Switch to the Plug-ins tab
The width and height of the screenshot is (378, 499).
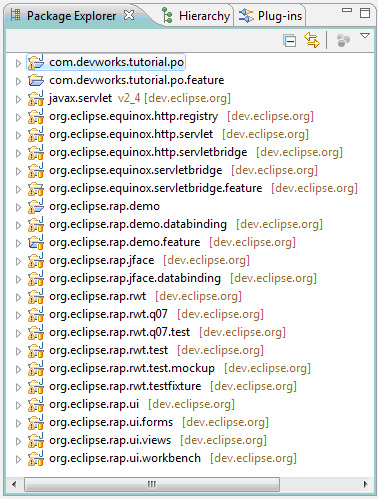pyautogui.click(x=271, y=16)
